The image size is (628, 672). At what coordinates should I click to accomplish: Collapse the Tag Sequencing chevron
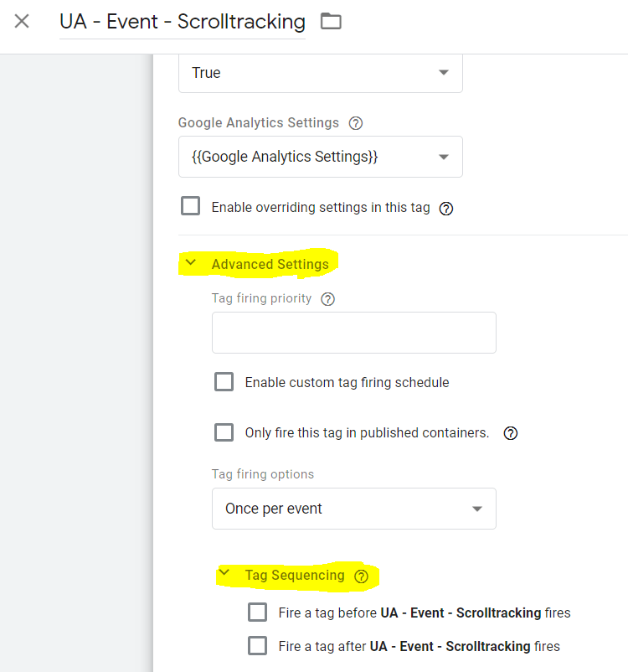coord(224,574)
